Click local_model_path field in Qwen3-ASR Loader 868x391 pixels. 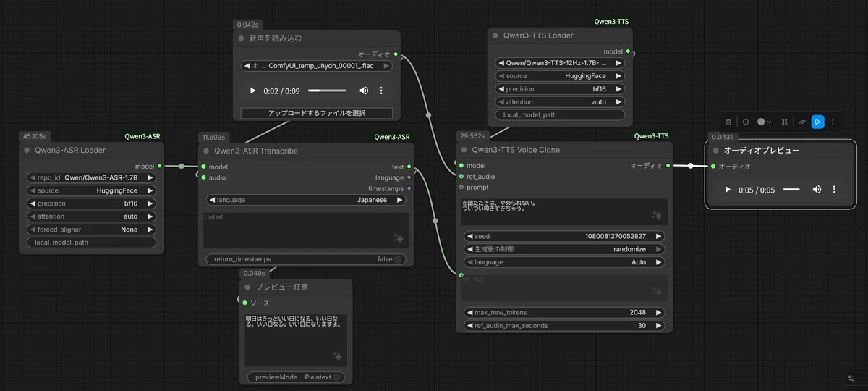pos(91,243)
